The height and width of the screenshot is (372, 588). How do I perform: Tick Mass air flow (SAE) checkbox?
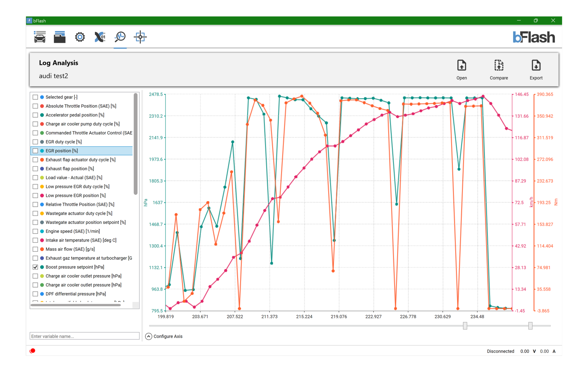point(36,249)
